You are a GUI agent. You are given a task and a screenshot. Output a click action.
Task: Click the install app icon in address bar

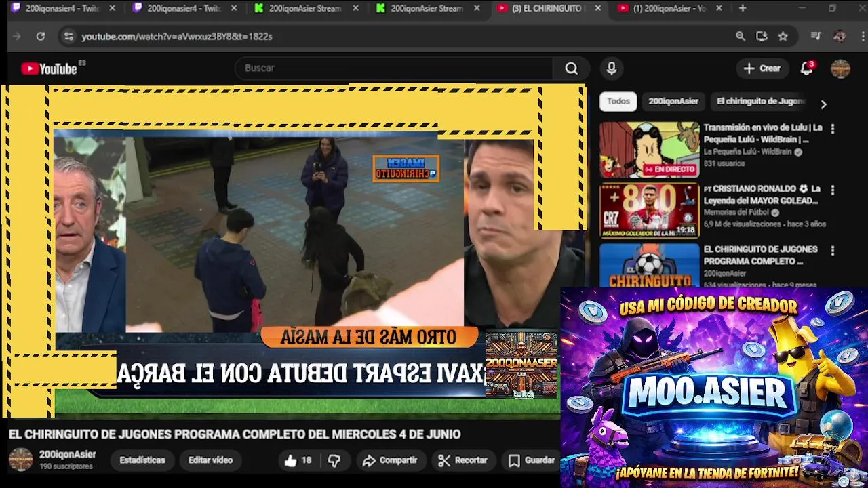(x=762, y=36)
